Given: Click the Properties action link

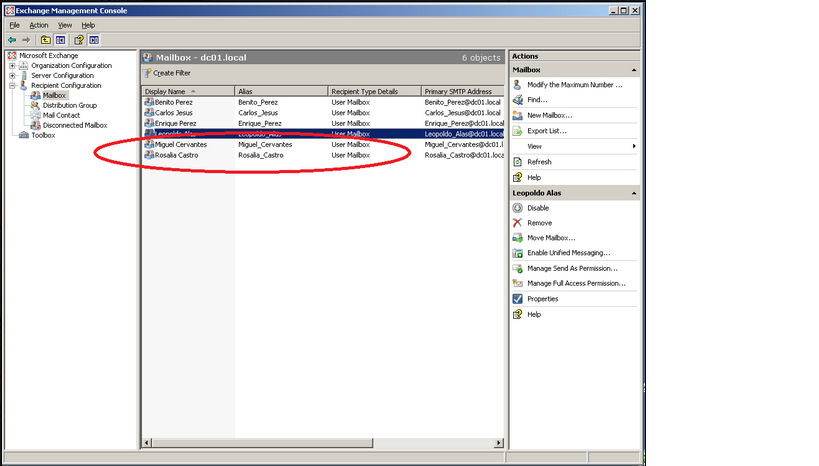Looking at the screenshot, I should [x=543, y=299].
